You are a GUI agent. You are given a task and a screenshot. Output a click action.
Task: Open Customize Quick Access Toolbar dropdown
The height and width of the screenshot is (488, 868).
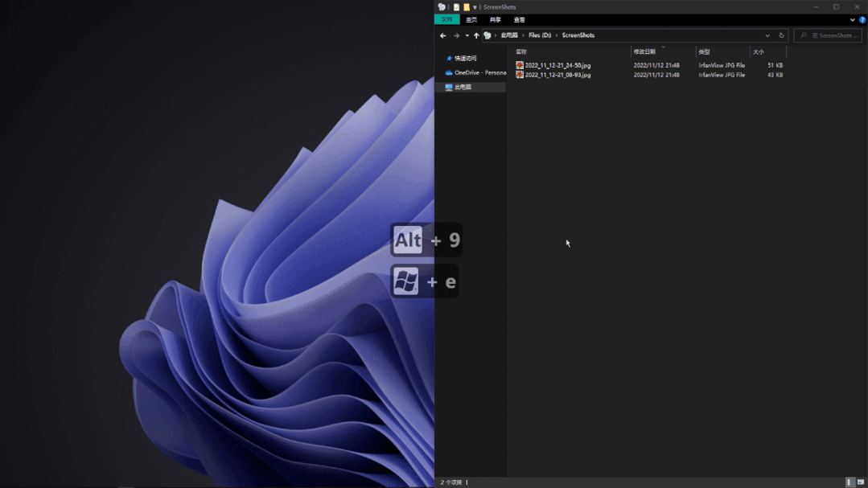point(475,7)
